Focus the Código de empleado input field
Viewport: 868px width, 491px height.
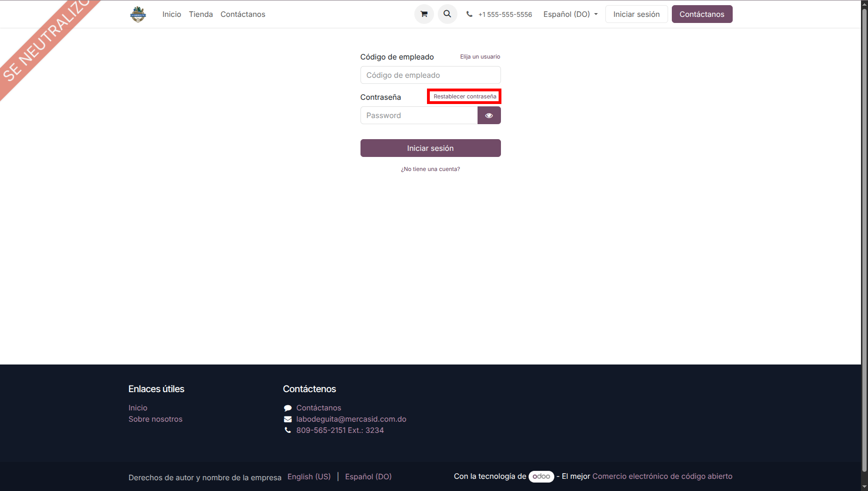coord(430,75)
